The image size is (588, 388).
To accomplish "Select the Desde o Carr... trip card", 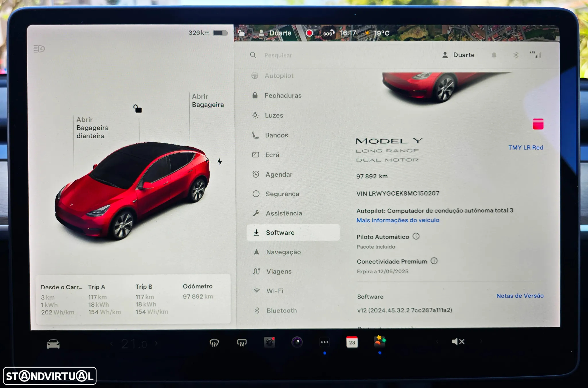I will [61, 300].
